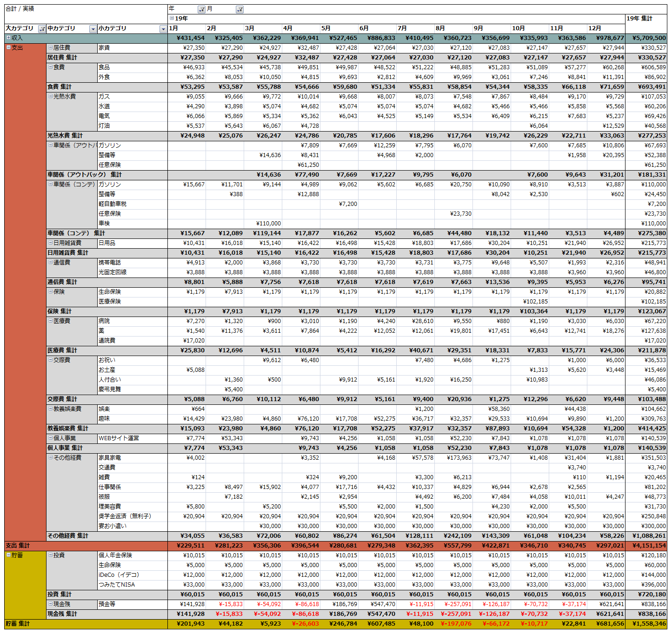Expand the 収入 row group

pyautogui.click(x=8, y=38)
